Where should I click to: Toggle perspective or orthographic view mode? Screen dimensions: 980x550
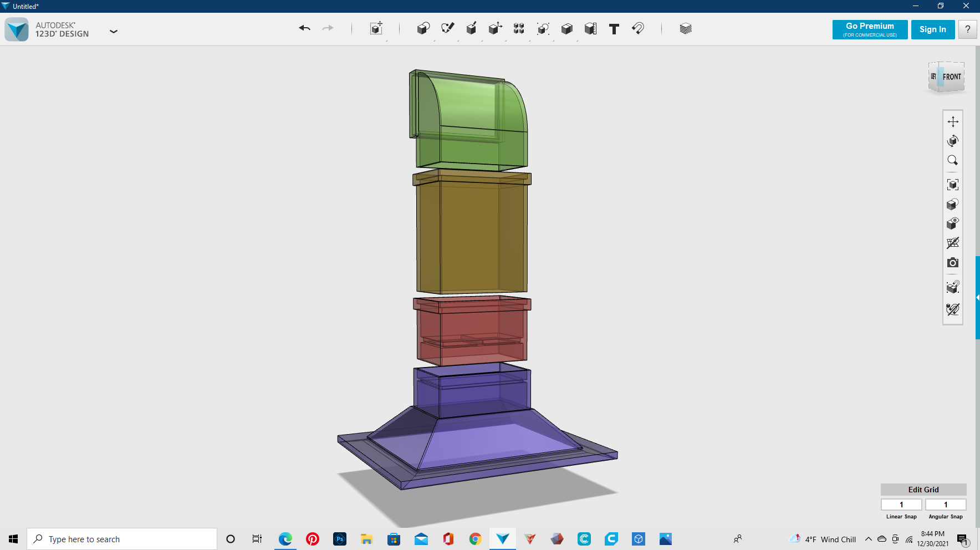pos(953,204)
